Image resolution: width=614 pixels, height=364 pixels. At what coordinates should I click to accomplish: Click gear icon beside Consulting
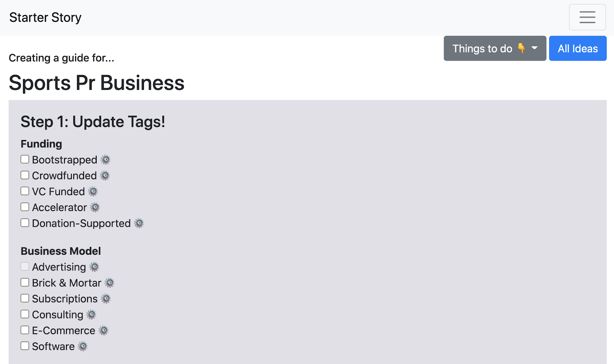click(91, 315)
